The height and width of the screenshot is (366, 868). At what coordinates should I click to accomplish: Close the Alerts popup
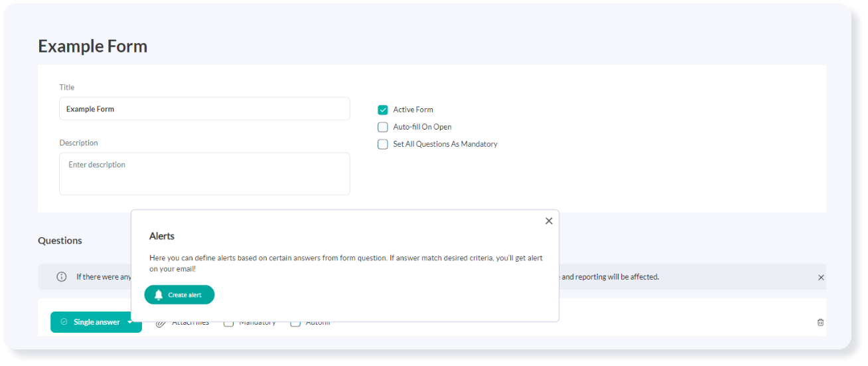(x=549, y=221)
